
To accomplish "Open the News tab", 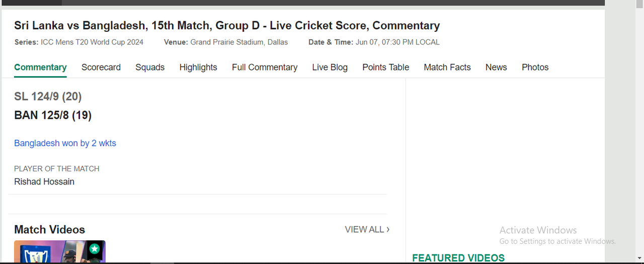I will 496,68.
